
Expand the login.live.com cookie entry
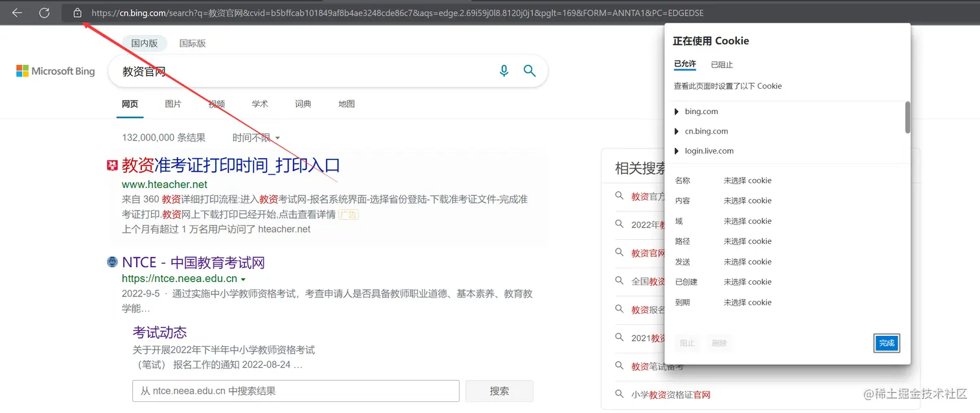[x=677, y=150]
